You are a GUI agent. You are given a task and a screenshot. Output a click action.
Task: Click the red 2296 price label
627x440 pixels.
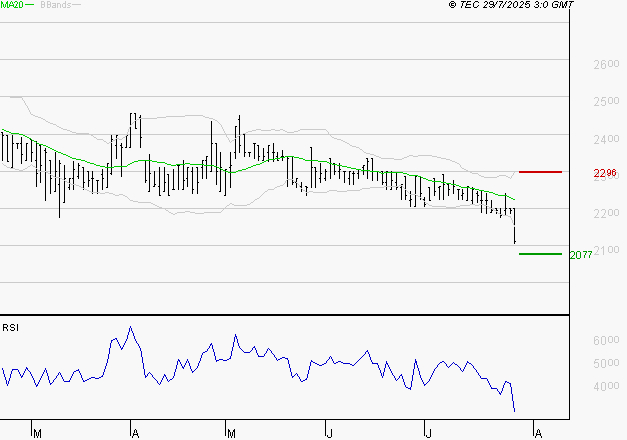coord(604,173)
